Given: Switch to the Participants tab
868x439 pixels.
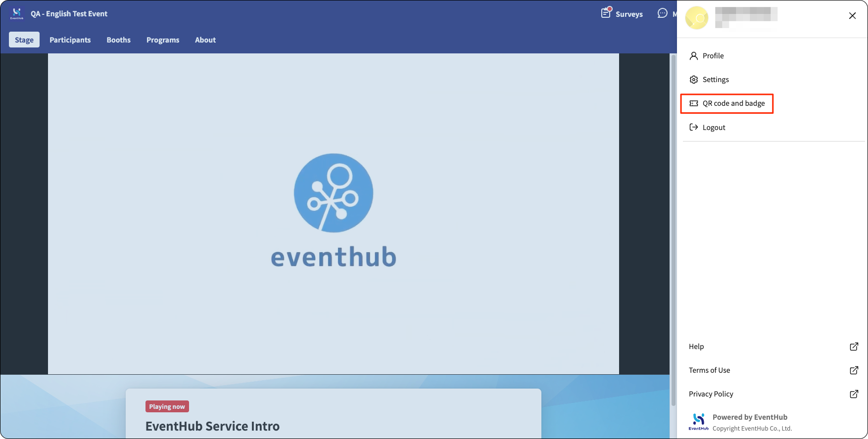Looking at the screenshot, I should point(70,40).
